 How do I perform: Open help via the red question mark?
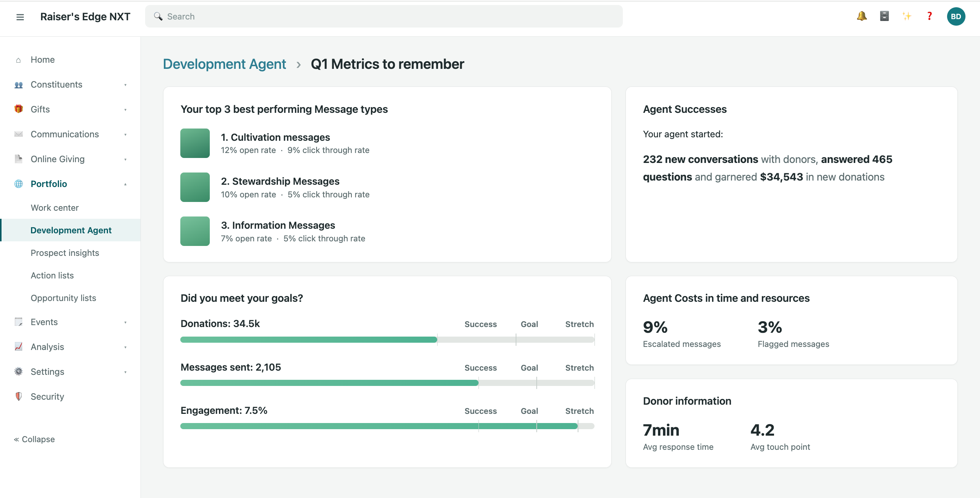tap(929, 16)
